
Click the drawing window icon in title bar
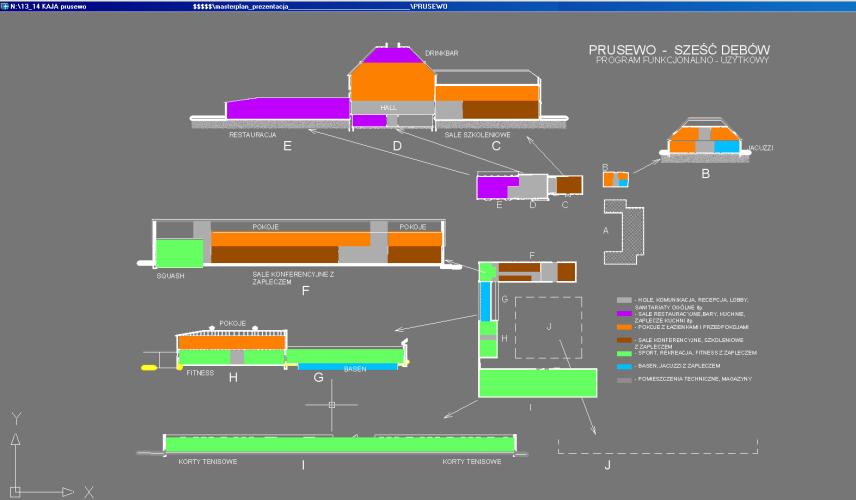[5, 6]
